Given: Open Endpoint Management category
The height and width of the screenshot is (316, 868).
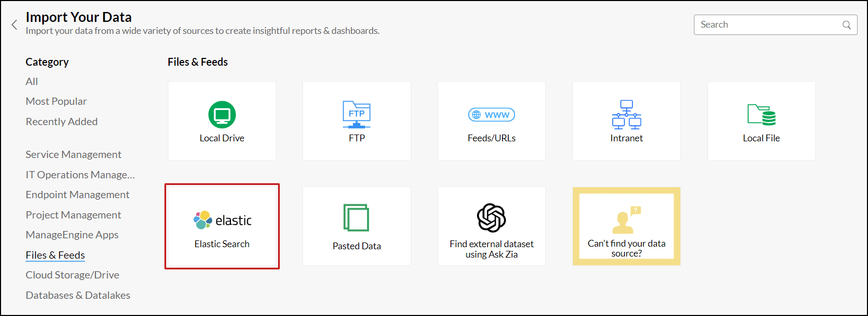Looking at the screenshot, I should (78, 195).
